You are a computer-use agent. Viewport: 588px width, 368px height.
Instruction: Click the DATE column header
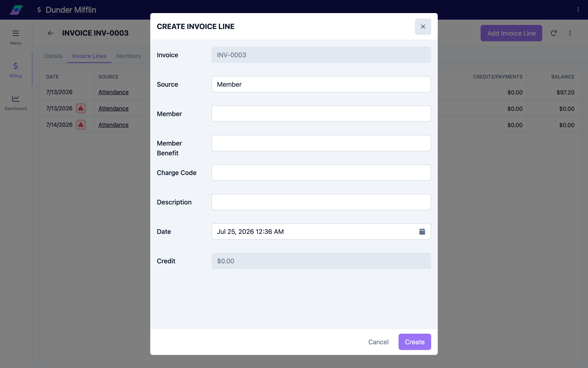[x=52, y=77]
